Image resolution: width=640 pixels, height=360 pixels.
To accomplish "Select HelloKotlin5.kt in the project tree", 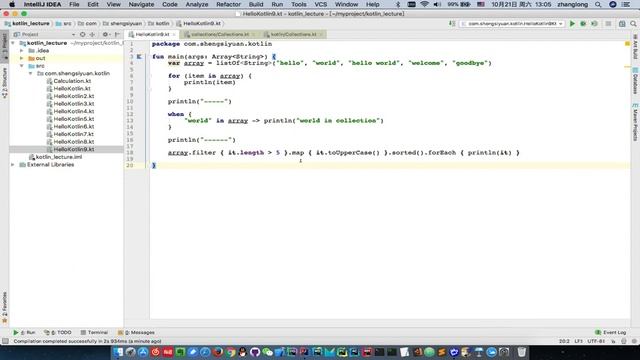I will click(x=73, y=119).
